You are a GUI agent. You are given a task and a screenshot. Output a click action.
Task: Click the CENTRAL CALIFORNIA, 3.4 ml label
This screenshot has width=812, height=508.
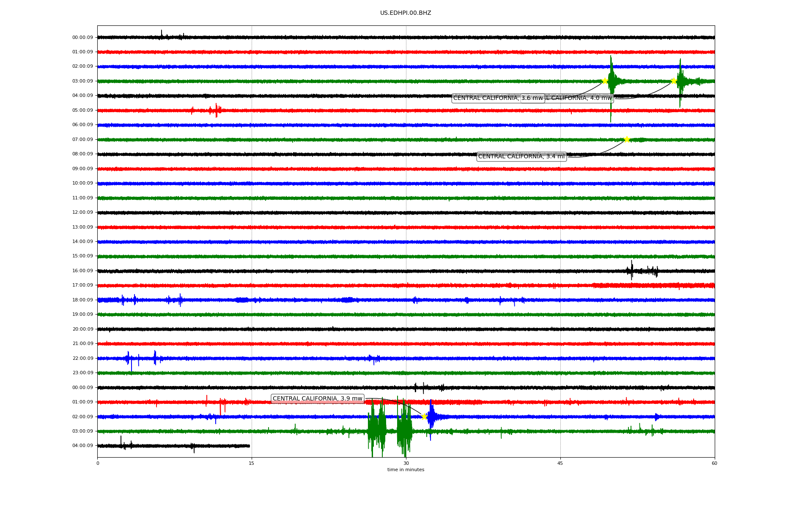(x=521, y=157)
